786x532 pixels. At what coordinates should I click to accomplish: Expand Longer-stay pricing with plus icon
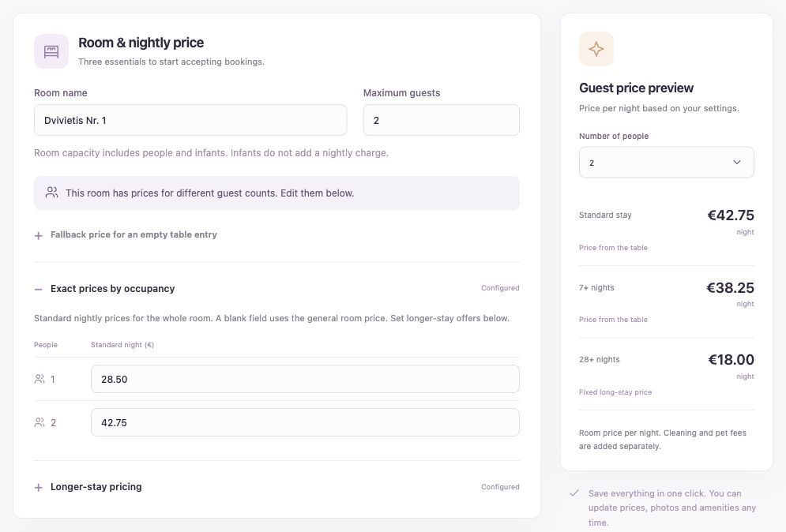point(39,488)
